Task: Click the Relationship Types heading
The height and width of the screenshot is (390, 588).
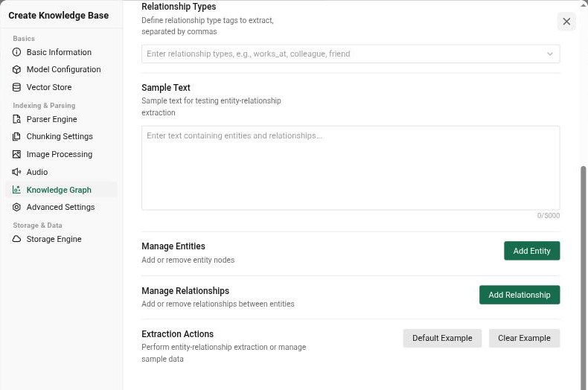Action: (179, 7)
